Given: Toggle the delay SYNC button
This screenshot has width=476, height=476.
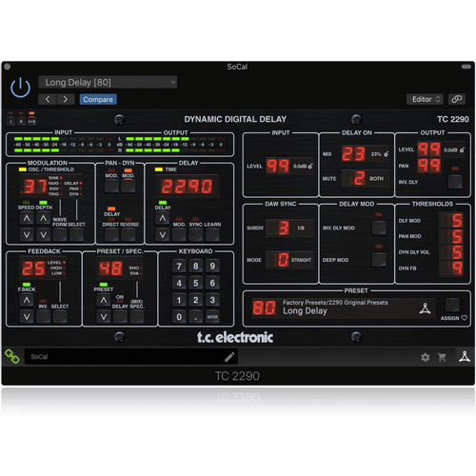Looking at the screenshot, I should pyautogui.click(x=196, y=234).
